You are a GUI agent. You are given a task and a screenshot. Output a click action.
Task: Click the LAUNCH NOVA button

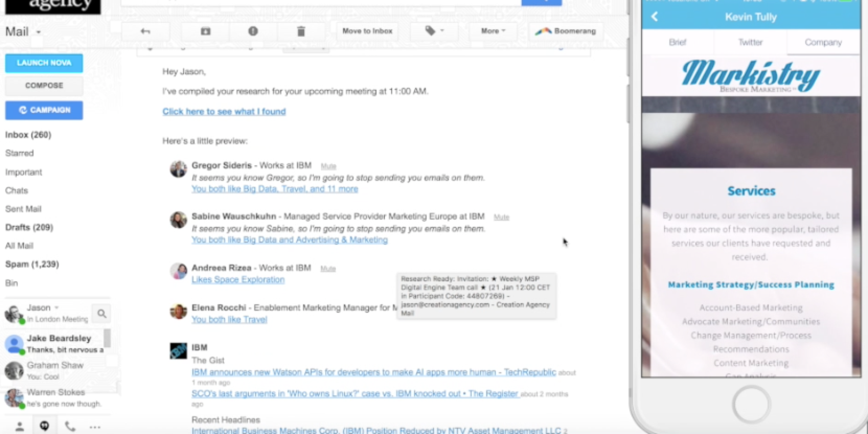tap(44, 63)
